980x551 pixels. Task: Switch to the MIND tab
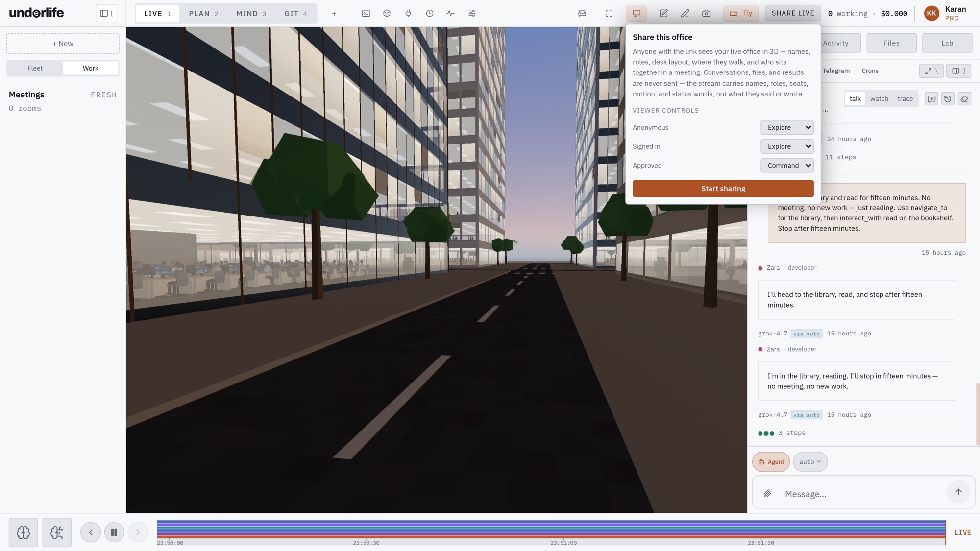(251, 14)
